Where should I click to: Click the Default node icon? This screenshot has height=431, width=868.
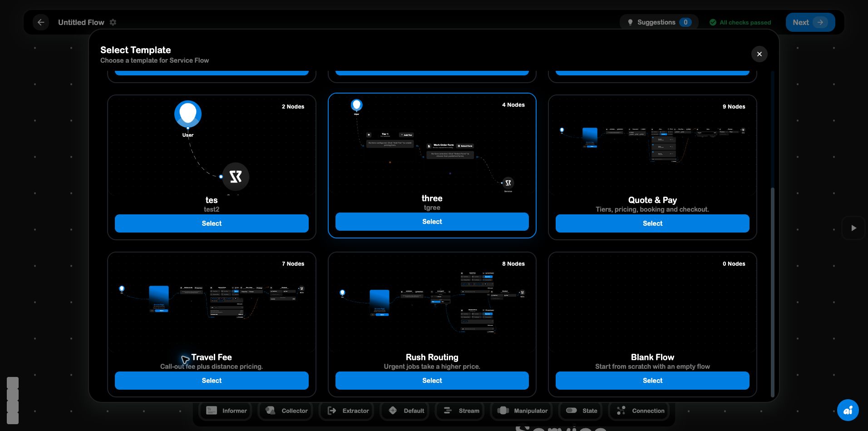(x=393, y=411)
